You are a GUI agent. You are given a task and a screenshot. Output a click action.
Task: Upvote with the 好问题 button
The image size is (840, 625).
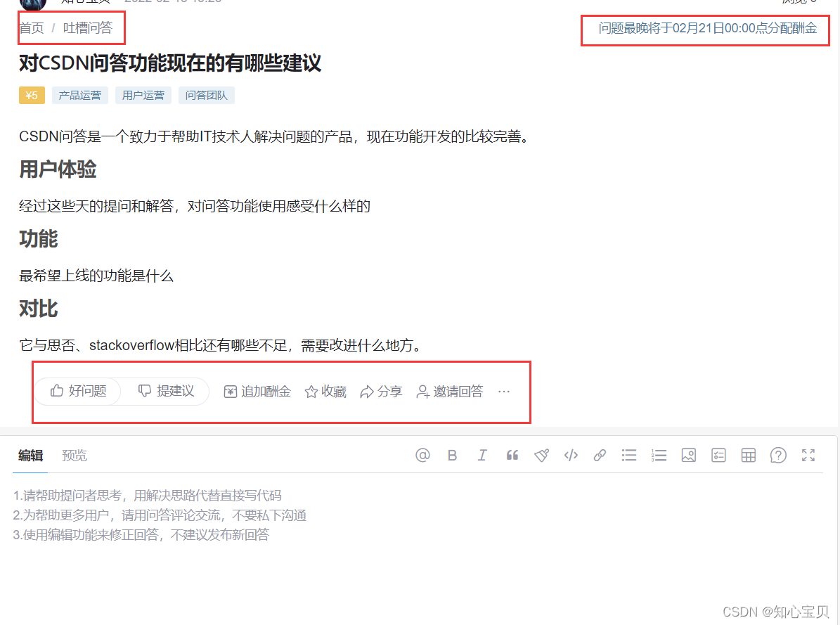(78, 392)
